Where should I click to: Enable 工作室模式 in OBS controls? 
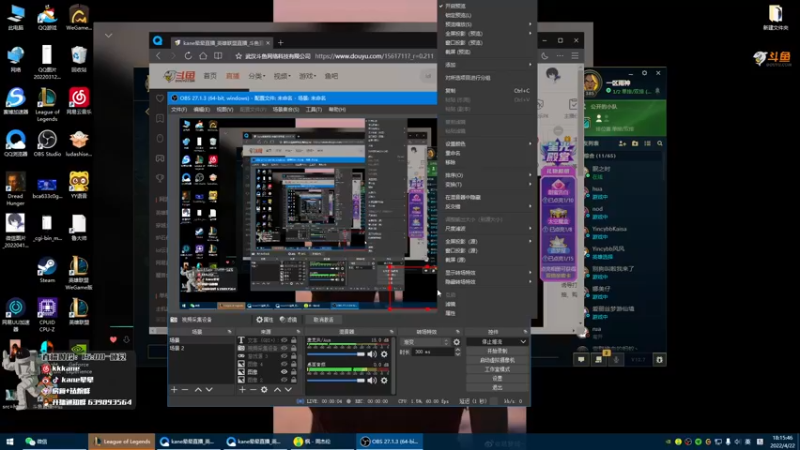pyautogui.click(x=497, y=369)
